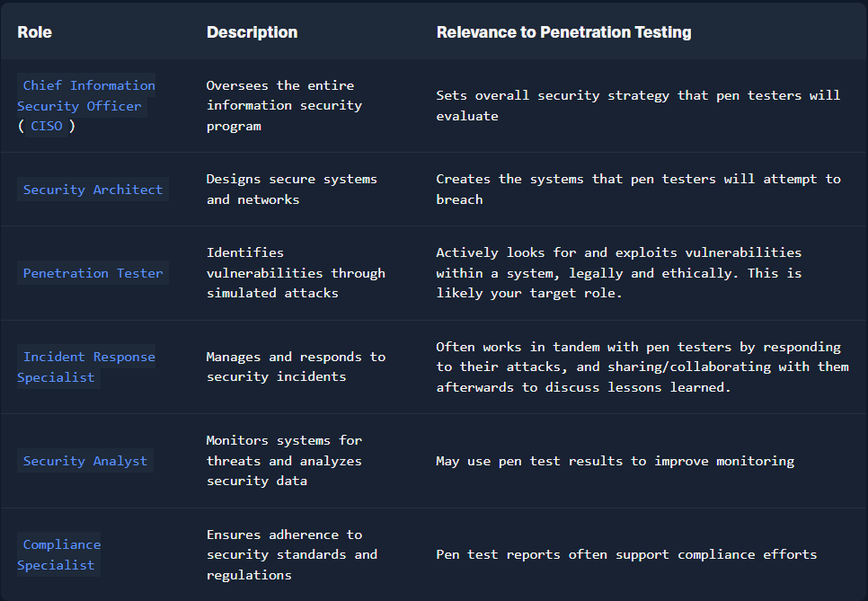Click the 'Monitors systems for threats' description
The height and width of the screenshot is (601, 868).
(284, 461)
